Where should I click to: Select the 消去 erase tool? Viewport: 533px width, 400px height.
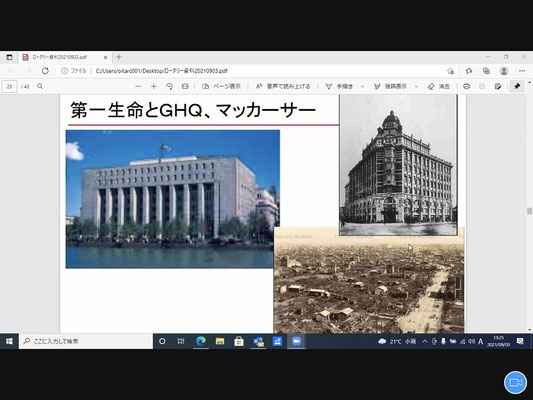439,86
